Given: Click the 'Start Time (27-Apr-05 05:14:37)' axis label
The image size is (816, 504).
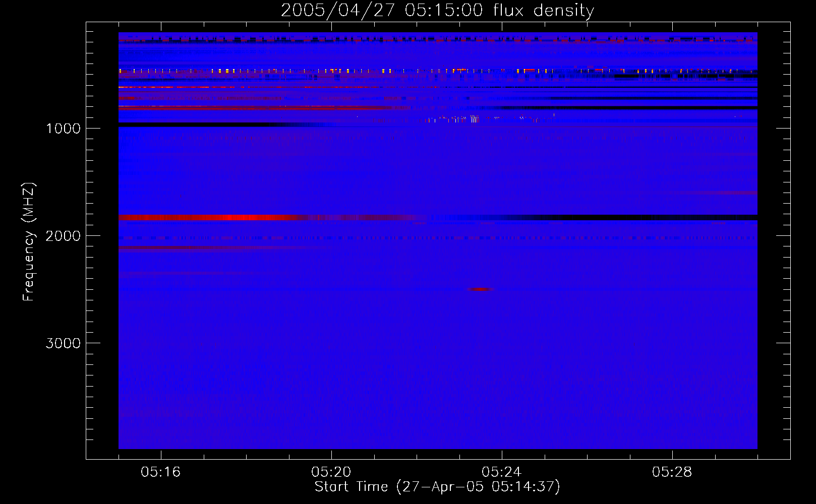Looking at the screenshot, I should click(x=437, y=487).
